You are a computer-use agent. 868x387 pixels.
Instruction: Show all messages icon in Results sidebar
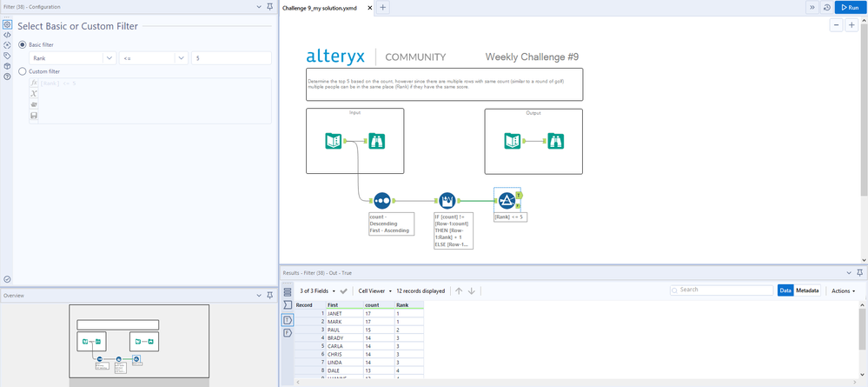point(288,292)
